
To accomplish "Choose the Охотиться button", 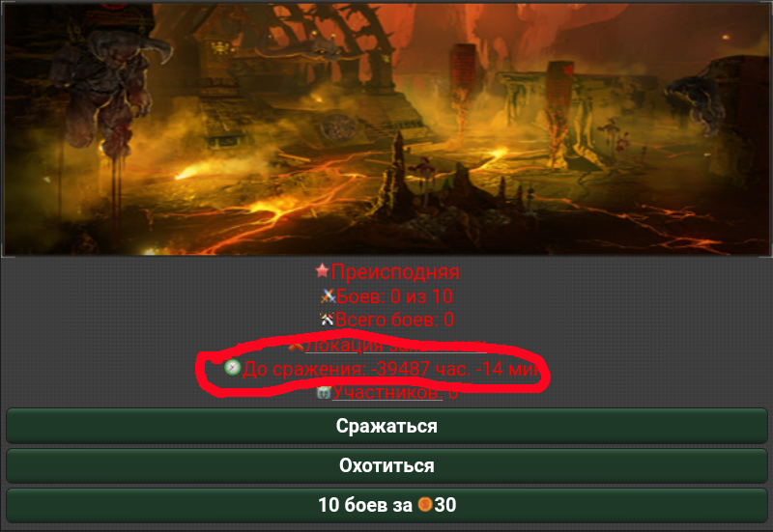I will [386, 465].
